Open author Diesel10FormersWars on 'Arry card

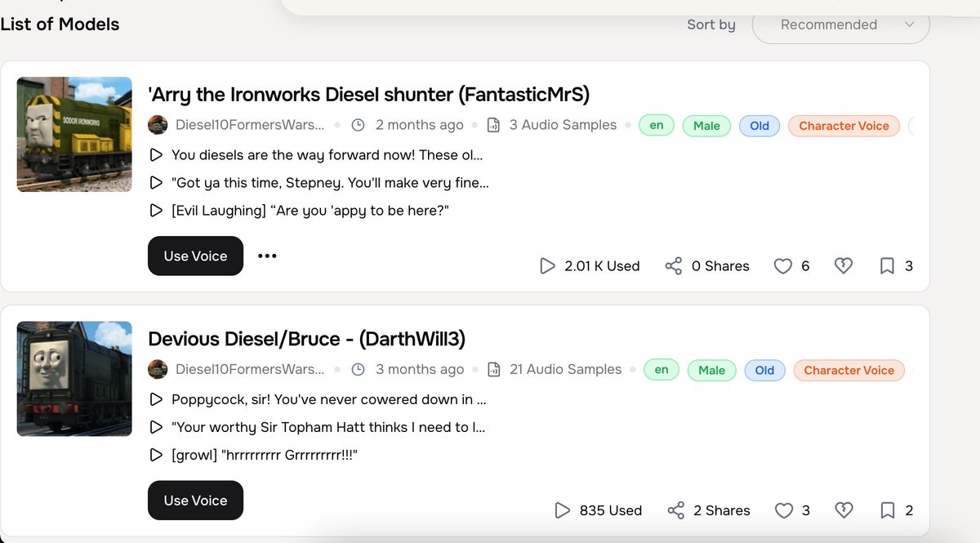tap(250, 125)
